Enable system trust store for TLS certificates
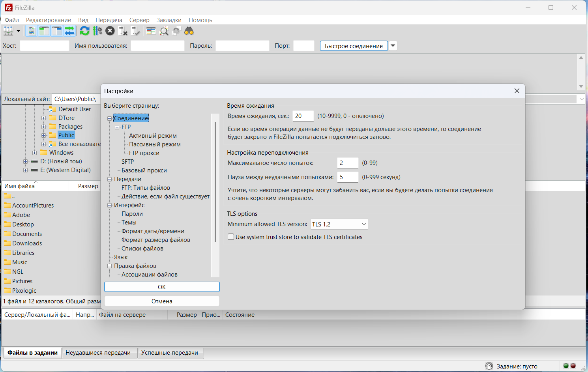 tap(231, 237)
